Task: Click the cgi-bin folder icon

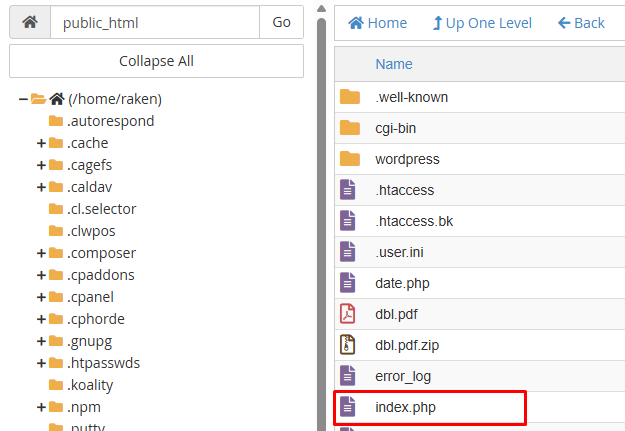Action: (x=350, y=128)
